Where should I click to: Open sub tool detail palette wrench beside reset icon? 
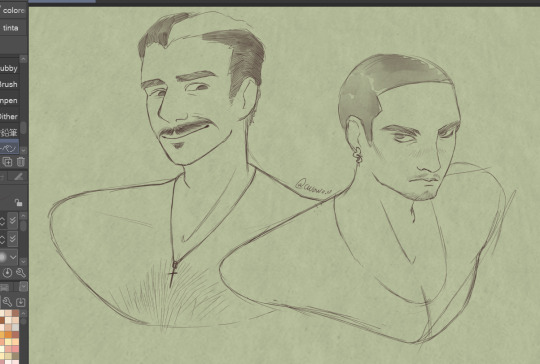(x=21, y=273)
